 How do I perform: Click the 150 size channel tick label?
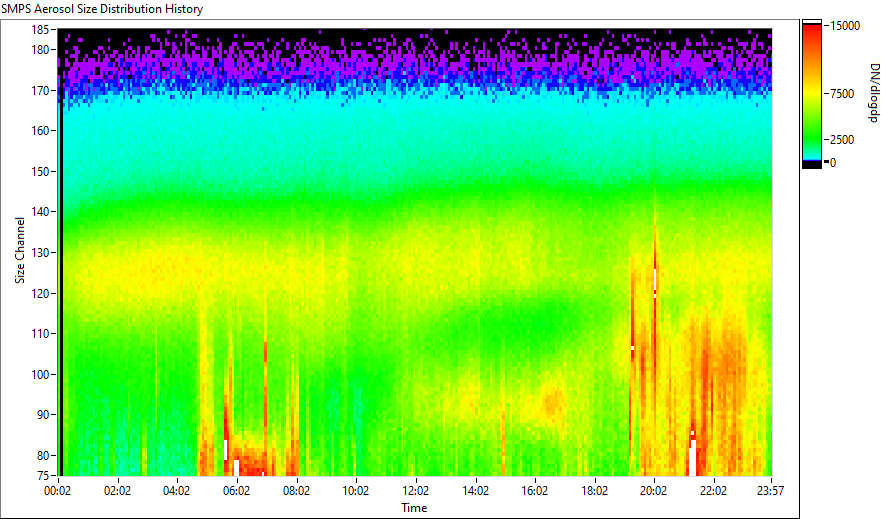click(x=40, y=171)
